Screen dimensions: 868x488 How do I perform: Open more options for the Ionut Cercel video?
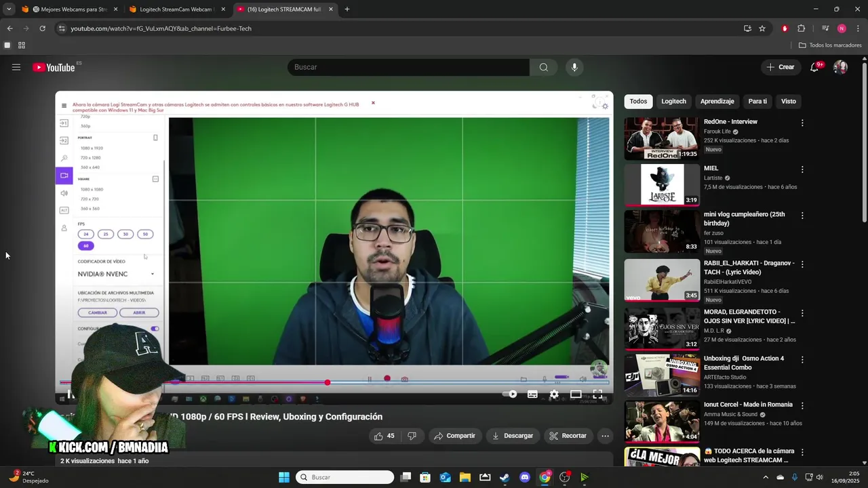(802, 406)
